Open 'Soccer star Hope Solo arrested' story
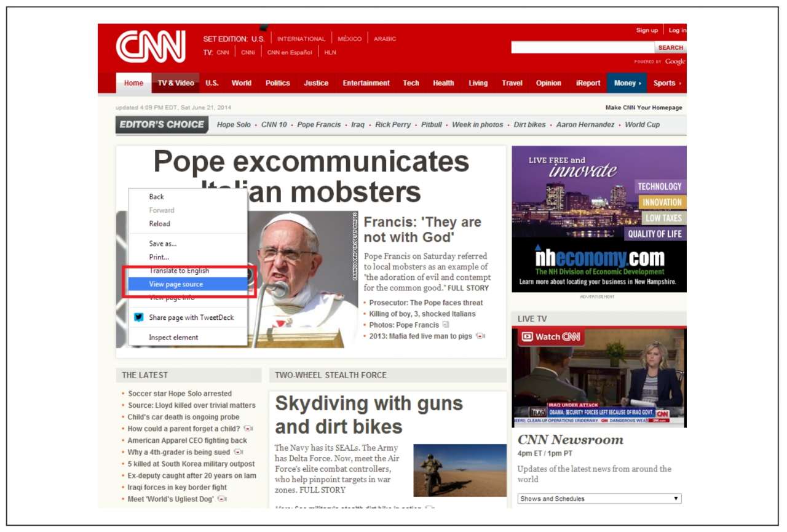787x532 pixels. 180,394
